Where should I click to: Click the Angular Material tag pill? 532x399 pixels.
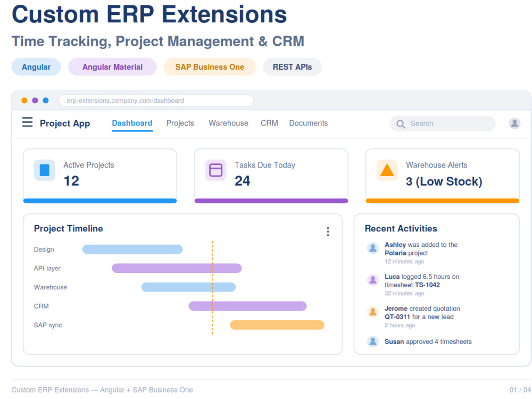(x=112, y=67)
